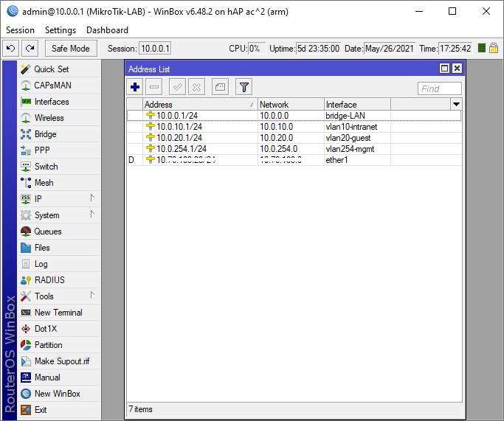Toggle Safe Mode button
The image size is (504, 421).
coord(71,49)
